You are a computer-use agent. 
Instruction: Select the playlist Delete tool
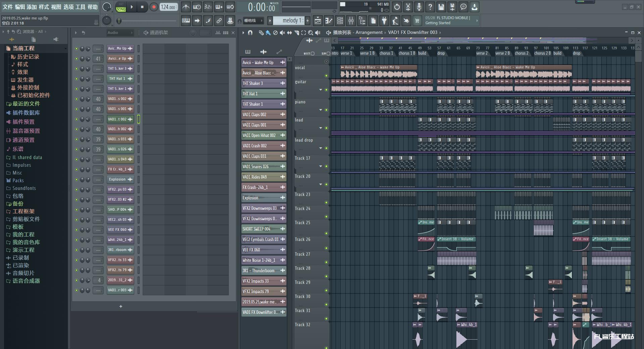click(275, 33)
